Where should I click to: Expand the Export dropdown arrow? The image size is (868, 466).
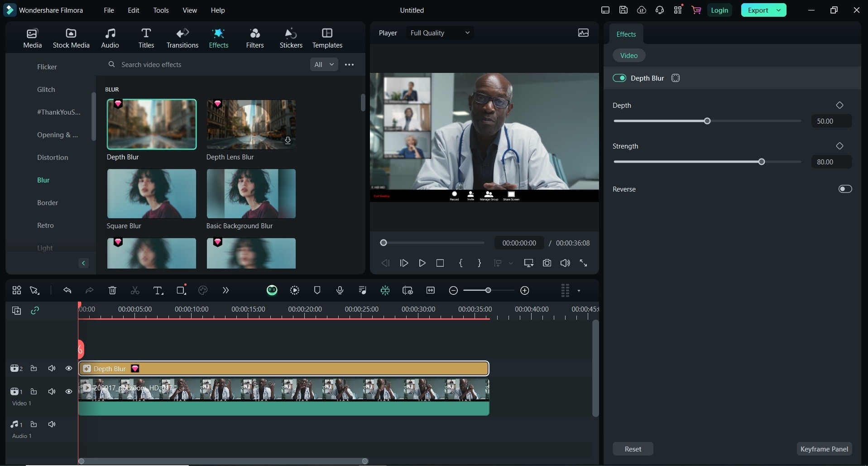tap(779, 10)
